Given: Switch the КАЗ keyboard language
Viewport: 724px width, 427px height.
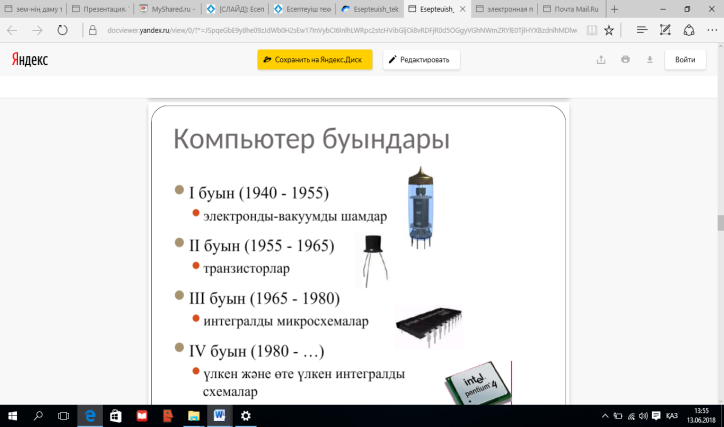Looking at the screenshot, I should (672, 416).
